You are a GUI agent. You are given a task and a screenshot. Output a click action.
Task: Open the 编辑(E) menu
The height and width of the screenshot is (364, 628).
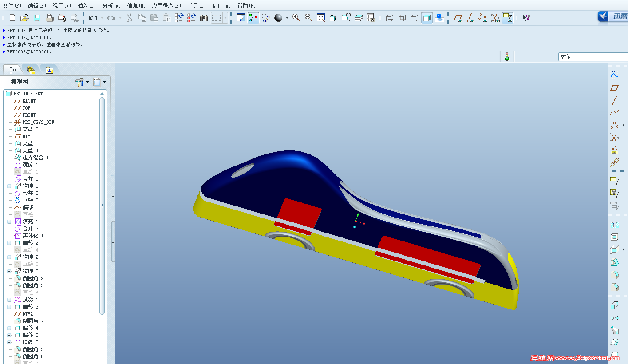tap(37, 6)
